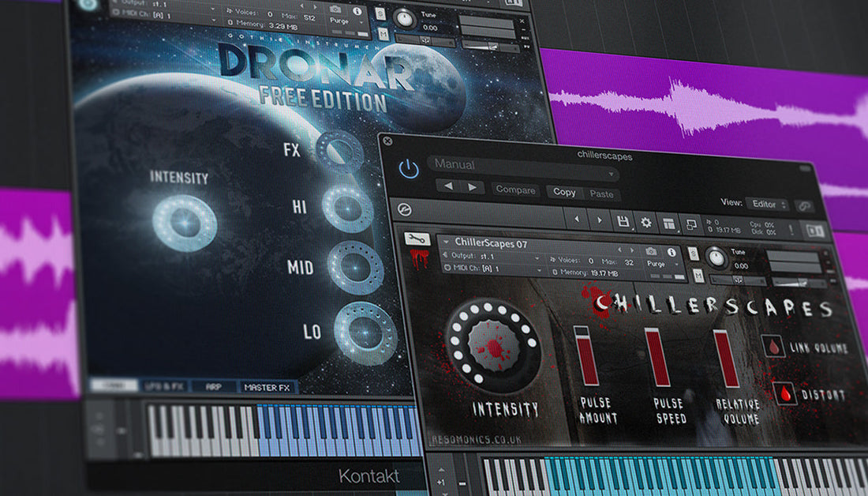Toggle Link Volume switch
This screenshot has height=496, width=868.
[773, 347]
